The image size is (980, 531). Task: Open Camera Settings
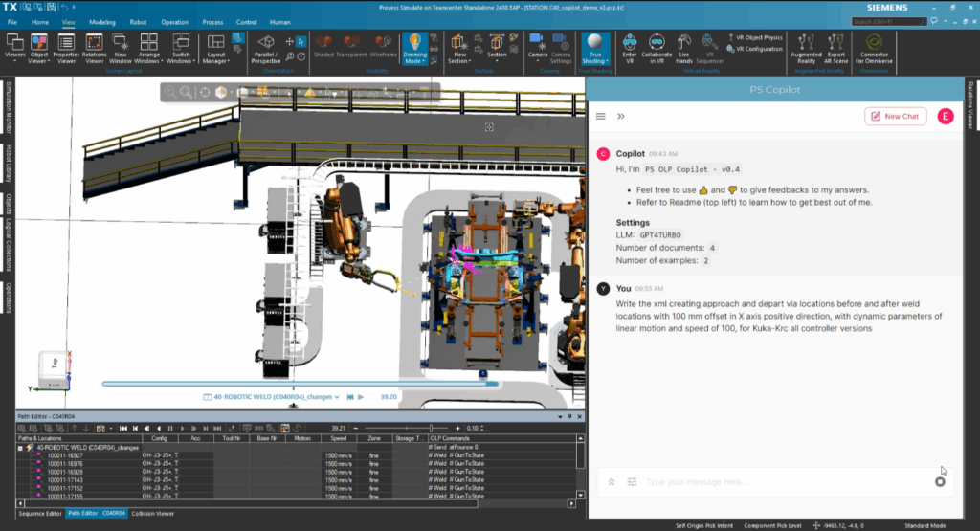(x=561, y=49)
